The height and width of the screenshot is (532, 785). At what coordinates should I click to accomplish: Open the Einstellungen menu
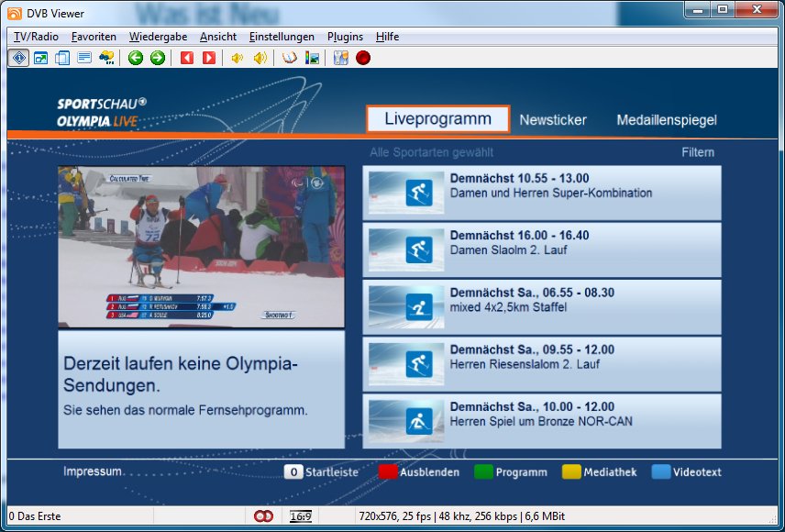point(282,37)
